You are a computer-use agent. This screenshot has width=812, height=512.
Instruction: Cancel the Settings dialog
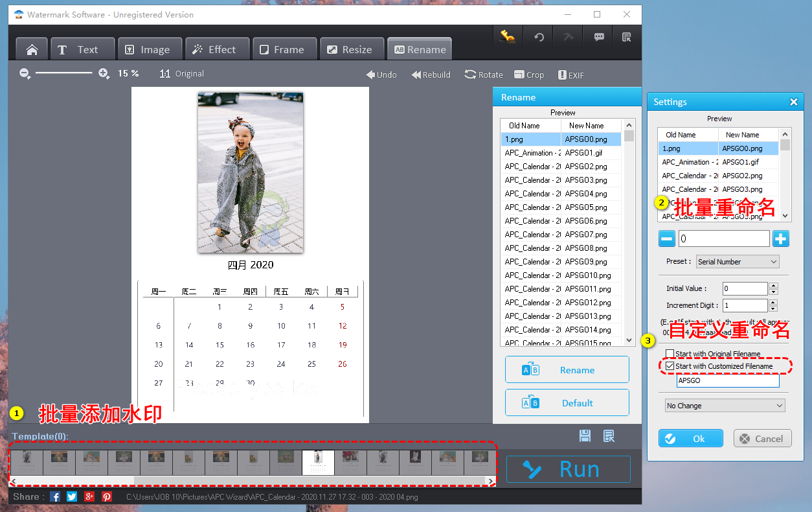[x=763, y=439]
